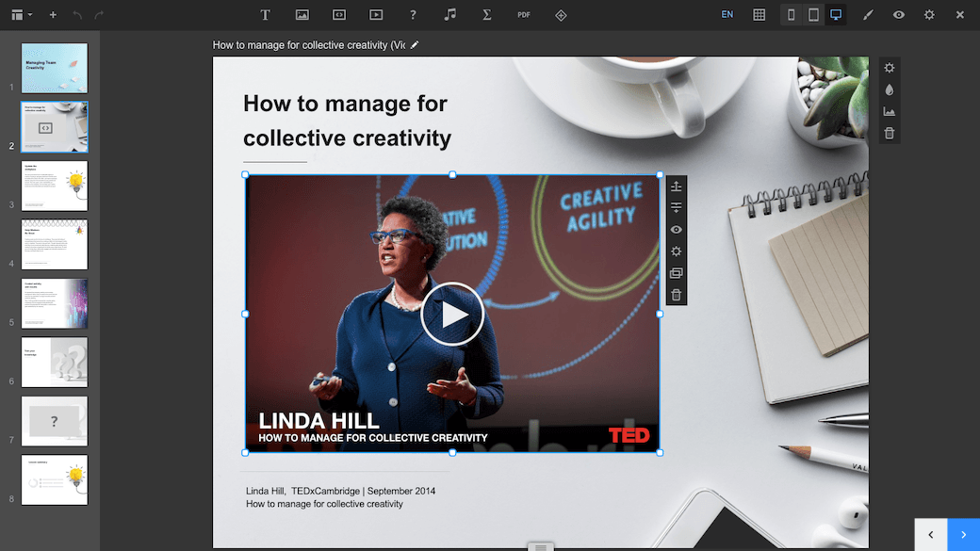
Task: Insert an image from the toolbar
Action: click(302, 15)
